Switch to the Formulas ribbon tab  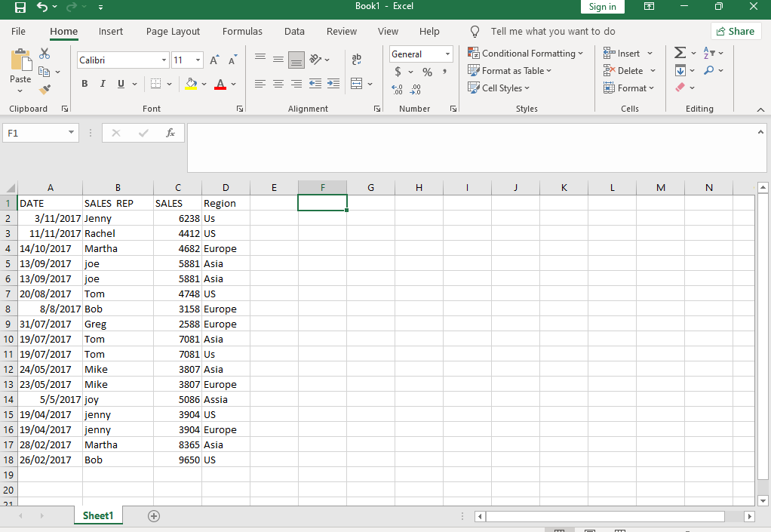pos(242,32)
